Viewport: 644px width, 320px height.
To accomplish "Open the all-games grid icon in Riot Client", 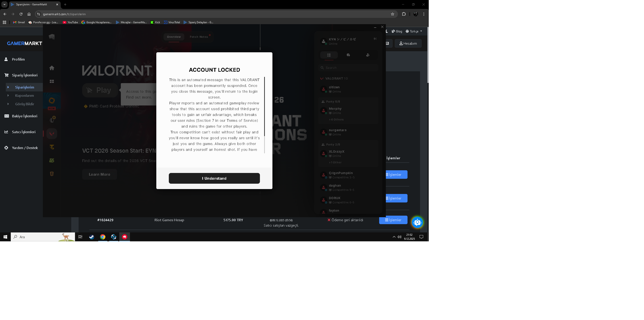I will pyautogui.click(x=52, y=82).
